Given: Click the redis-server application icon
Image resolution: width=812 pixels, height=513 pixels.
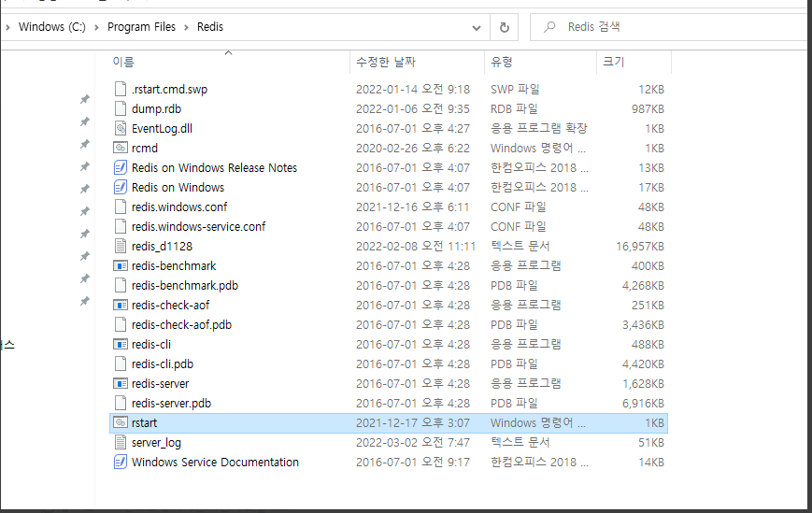Looking at the screenshot, I should 121,384.
